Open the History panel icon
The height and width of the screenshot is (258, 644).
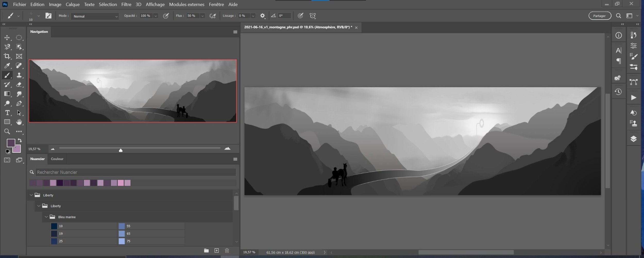618,92
